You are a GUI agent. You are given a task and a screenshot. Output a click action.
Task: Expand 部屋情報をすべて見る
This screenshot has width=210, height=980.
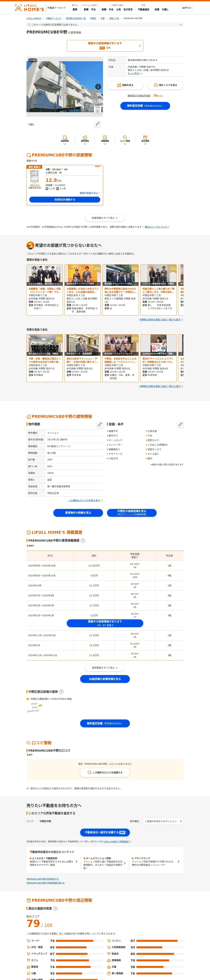click(x=105, y=218)
